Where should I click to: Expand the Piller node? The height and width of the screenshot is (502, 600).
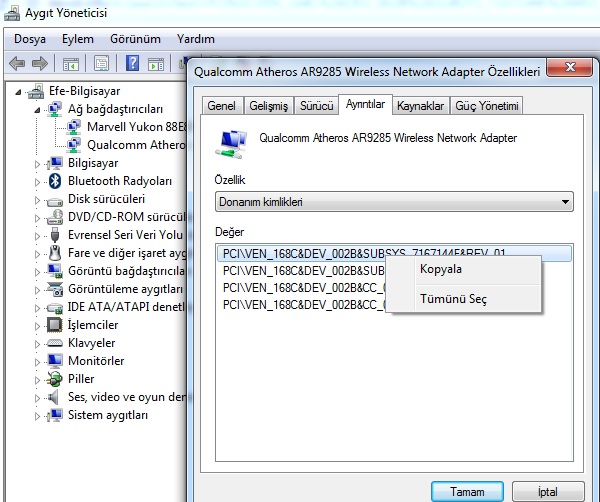click(x=37, y=380)
